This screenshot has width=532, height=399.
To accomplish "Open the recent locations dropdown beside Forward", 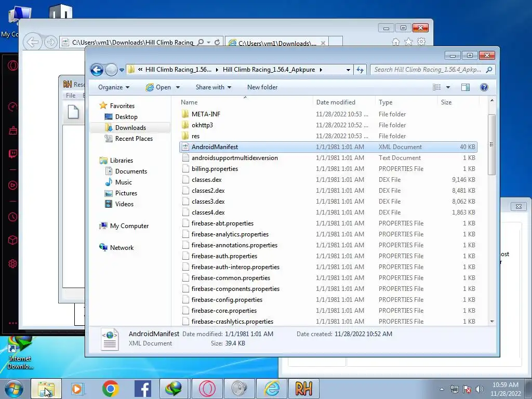I will (122, 70).
